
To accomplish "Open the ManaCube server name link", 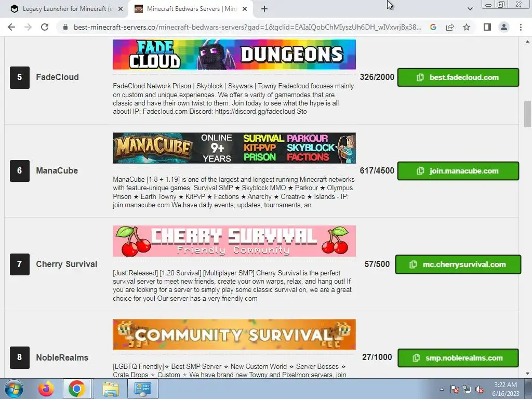I will click(x=57, y=170).
